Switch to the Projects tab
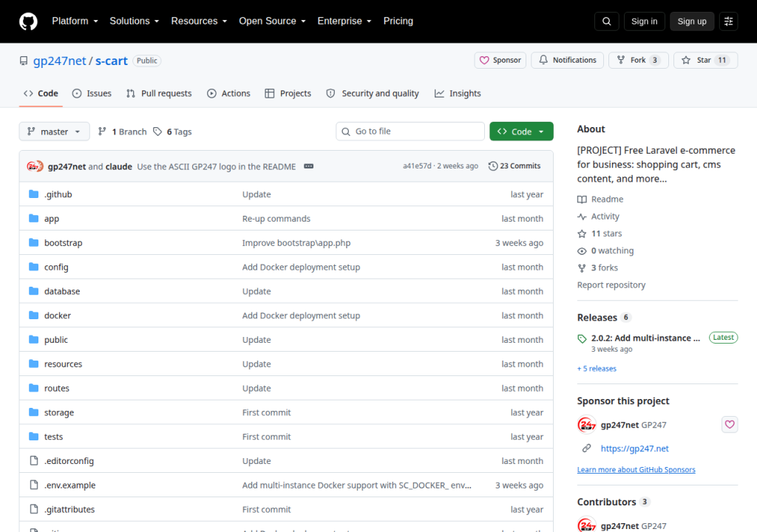This screenshot has height=532, width=757. click(288, 94)
